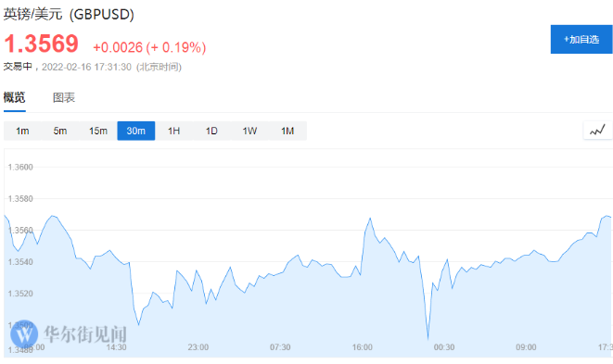613x364 pixels.
Task: Switch chart to 1H interval
Action: [174, 131]
